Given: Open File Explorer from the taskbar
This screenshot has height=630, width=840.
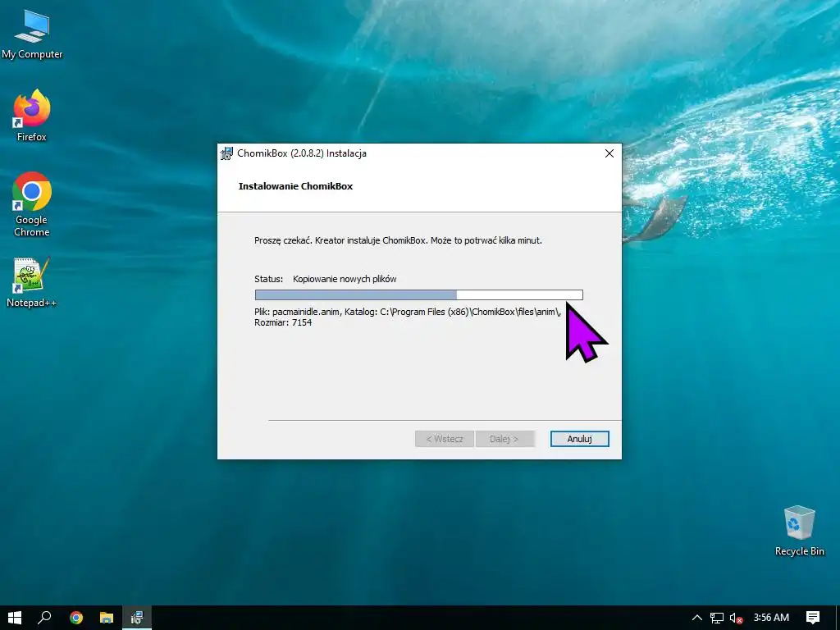Looking at the screenshot, I should pos(107,618).
